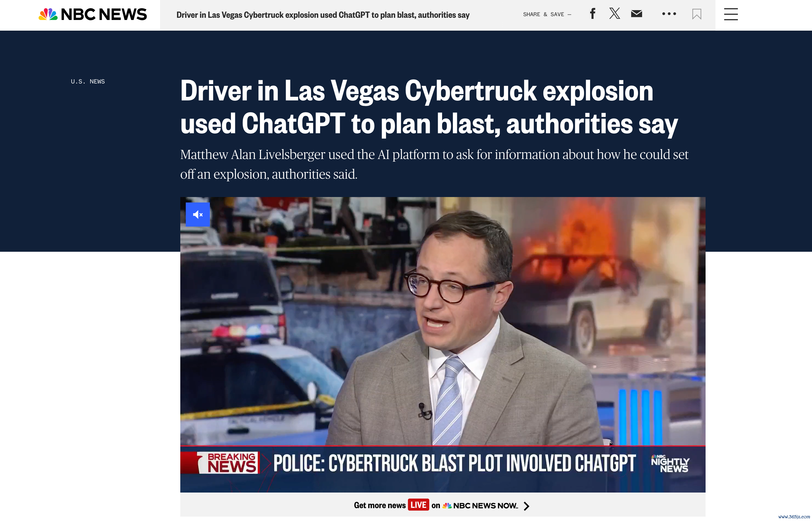Collapse the SHARE & SAVE bar
Screen dimensions: 812x521
click(x=547, y=15)
